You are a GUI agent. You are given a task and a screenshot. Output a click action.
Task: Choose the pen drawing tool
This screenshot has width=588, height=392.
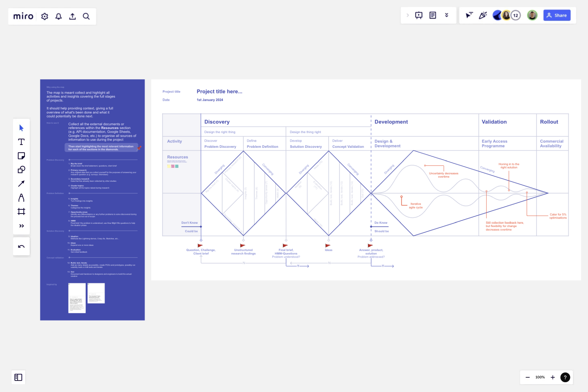click(x=21, y=198)
